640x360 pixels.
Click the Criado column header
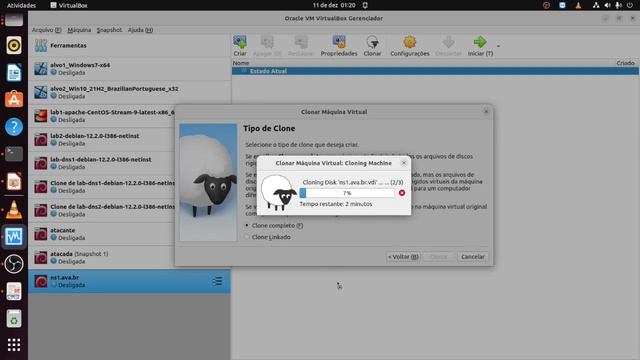click(x=625, y=63)
